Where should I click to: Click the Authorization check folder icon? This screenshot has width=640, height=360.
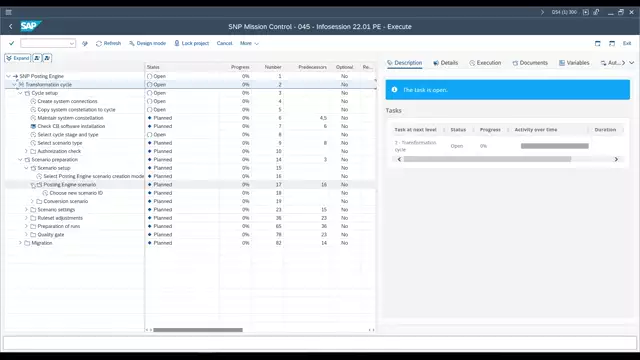pyautogui.click(x=33, y=151)
